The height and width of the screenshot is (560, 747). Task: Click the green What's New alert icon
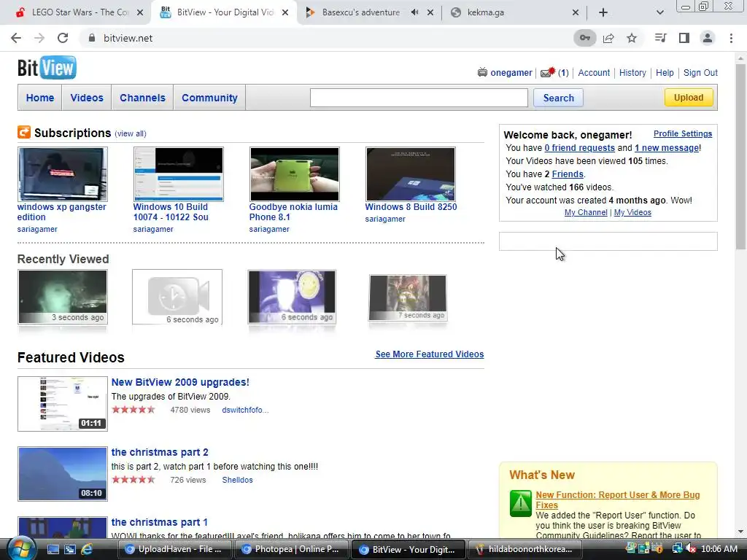(x=520, y=503)
